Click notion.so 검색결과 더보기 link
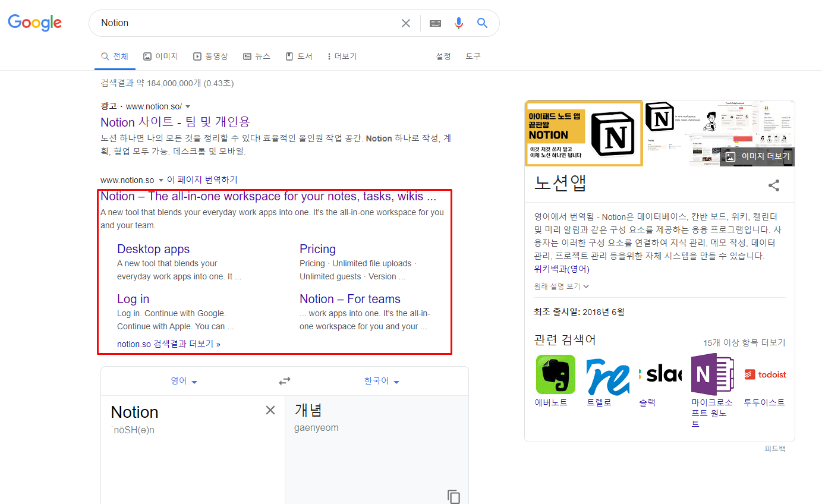 (x=169, y=344)
